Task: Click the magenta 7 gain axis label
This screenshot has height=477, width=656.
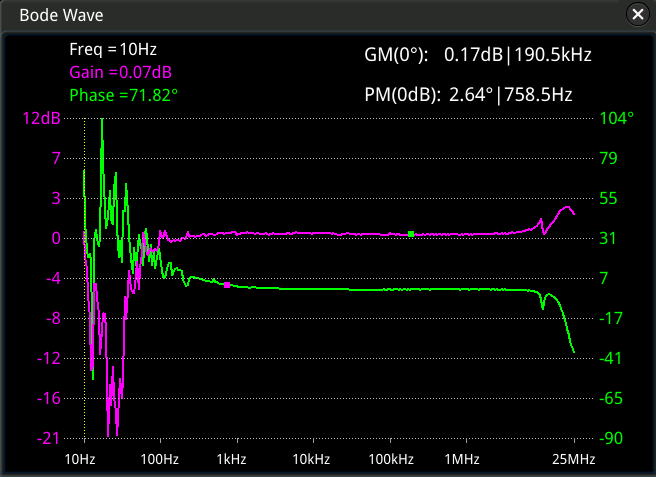Action: pos(56,158)
